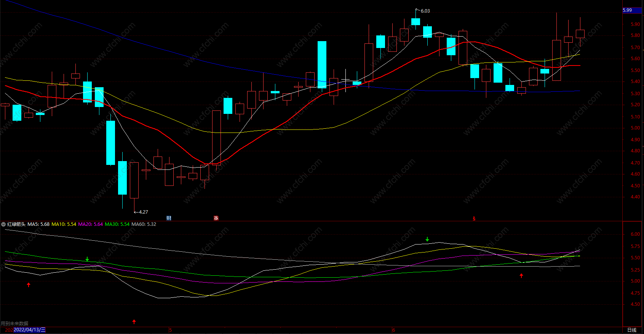Viewport: 644px width, 334px height.
Task: Click the 6.00 indicator axis label
Action: pyautogui.click(x=635, y=234)
